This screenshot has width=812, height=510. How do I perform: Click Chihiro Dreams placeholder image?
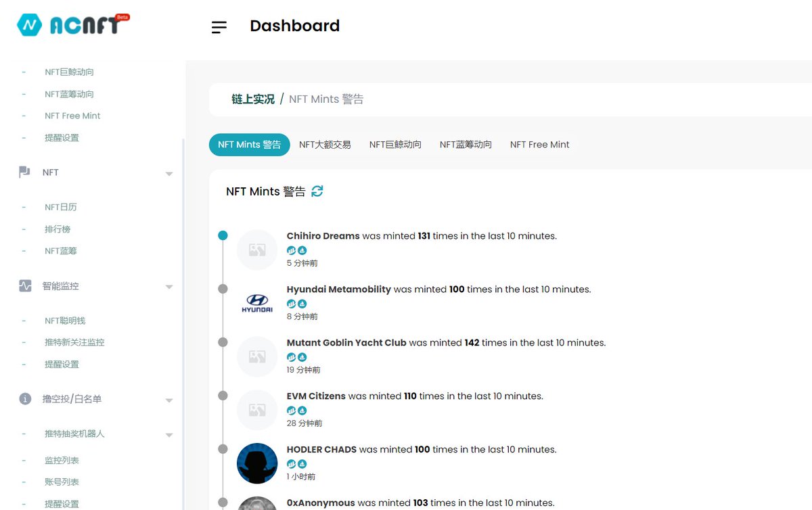(257, 250)
